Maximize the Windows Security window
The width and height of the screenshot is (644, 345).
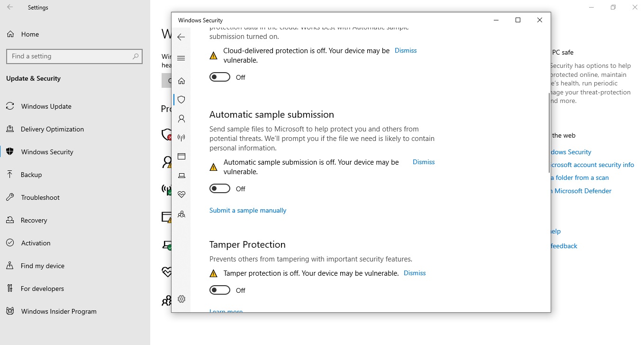[518, 20]
